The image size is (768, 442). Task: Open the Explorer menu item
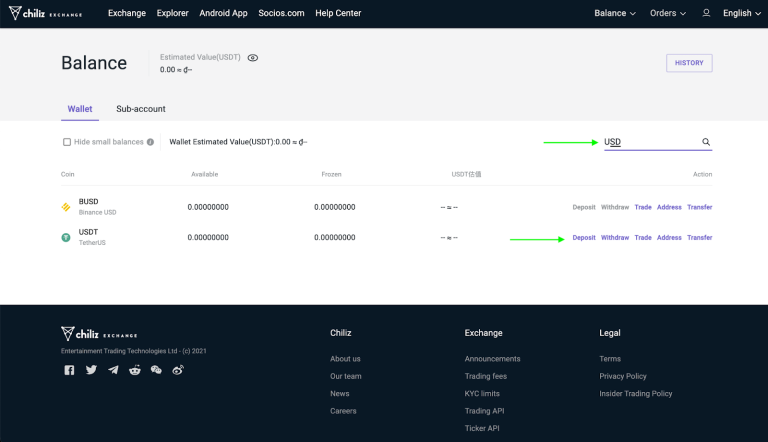172,13
